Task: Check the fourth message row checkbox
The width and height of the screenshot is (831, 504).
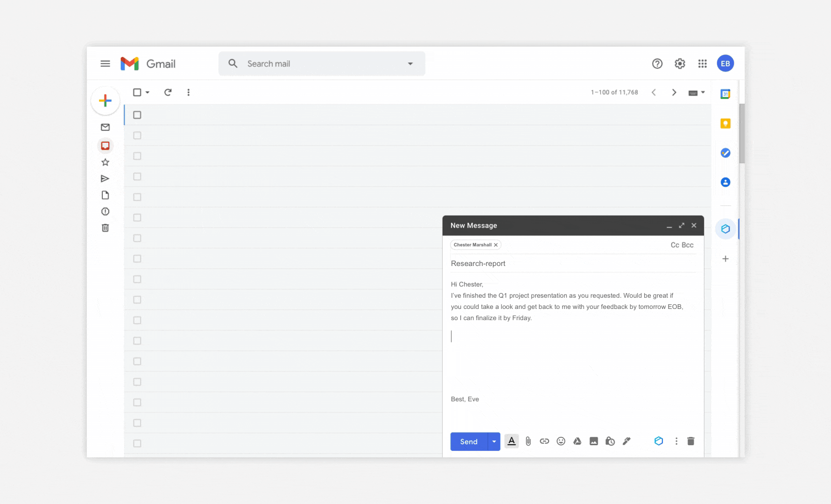Action: click(137, 176)
